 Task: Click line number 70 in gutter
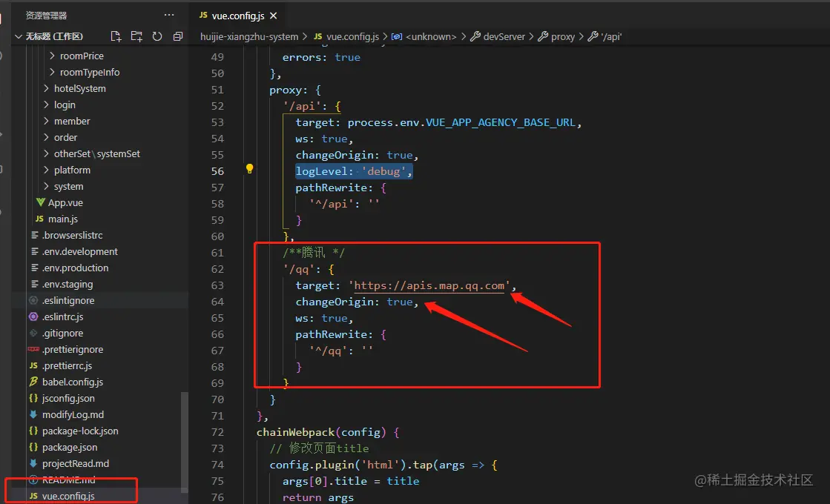click(217, 399)
